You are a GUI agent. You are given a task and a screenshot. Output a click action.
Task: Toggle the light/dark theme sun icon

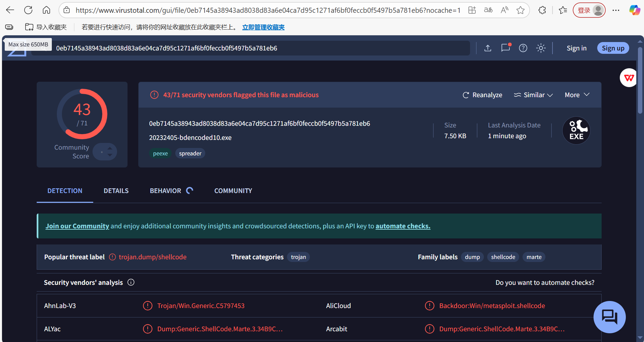click(x=541, y=48)
